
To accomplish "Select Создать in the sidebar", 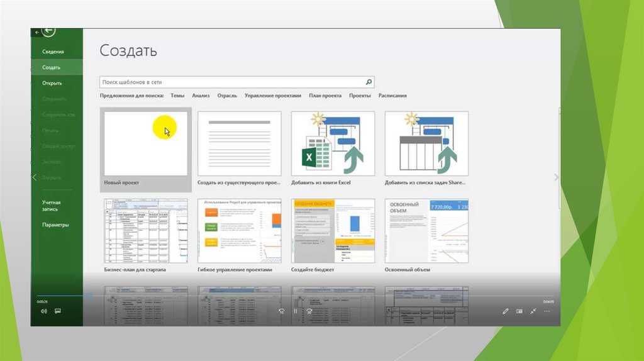I will tap(57, 67).
